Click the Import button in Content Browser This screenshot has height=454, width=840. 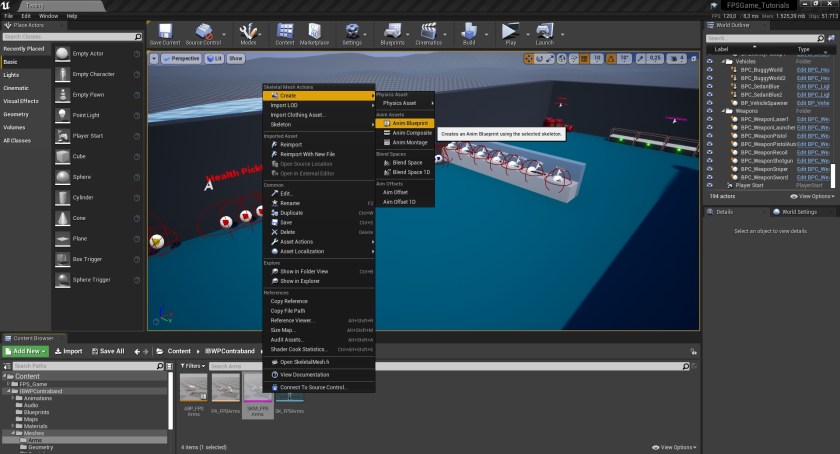tap(68, 351)
